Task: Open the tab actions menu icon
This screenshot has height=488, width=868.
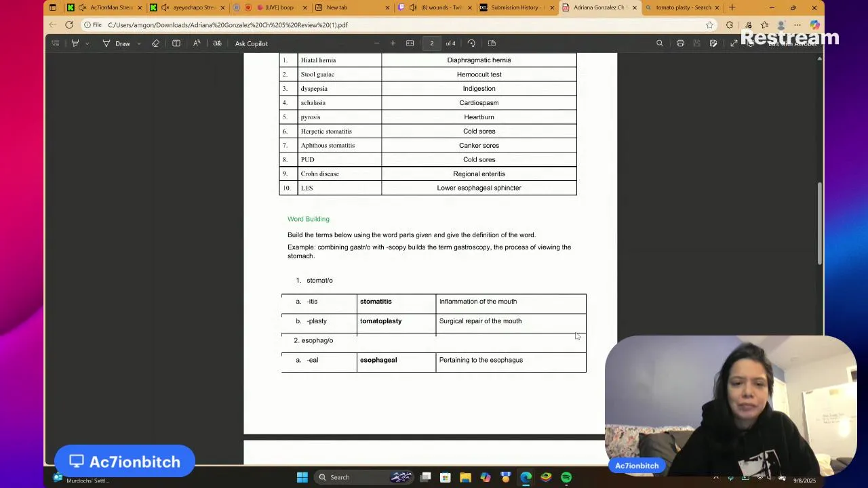Action: tap(53, 7)
